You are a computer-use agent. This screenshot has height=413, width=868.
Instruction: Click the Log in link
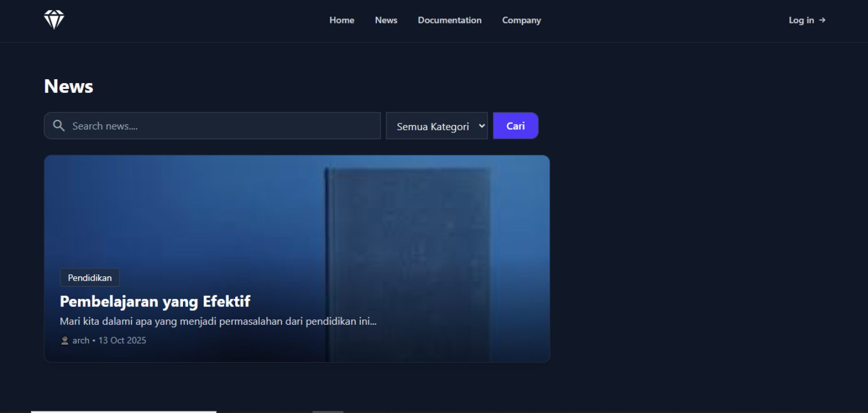point(801,20)
